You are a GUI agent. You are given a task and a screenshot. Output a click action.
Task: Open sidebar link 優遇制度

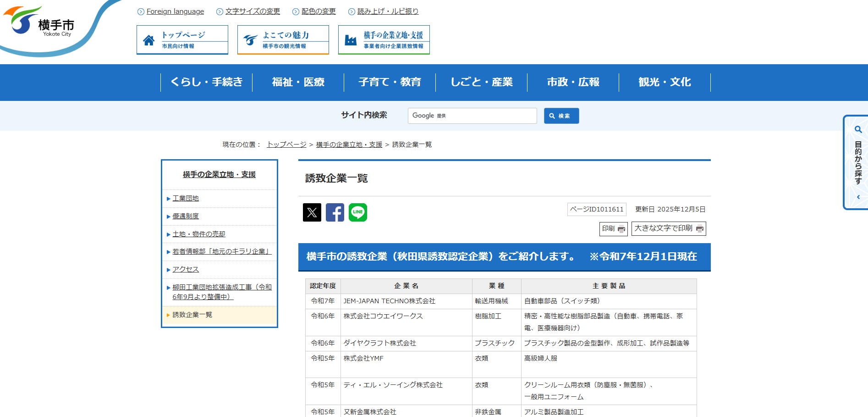[186, 217]
